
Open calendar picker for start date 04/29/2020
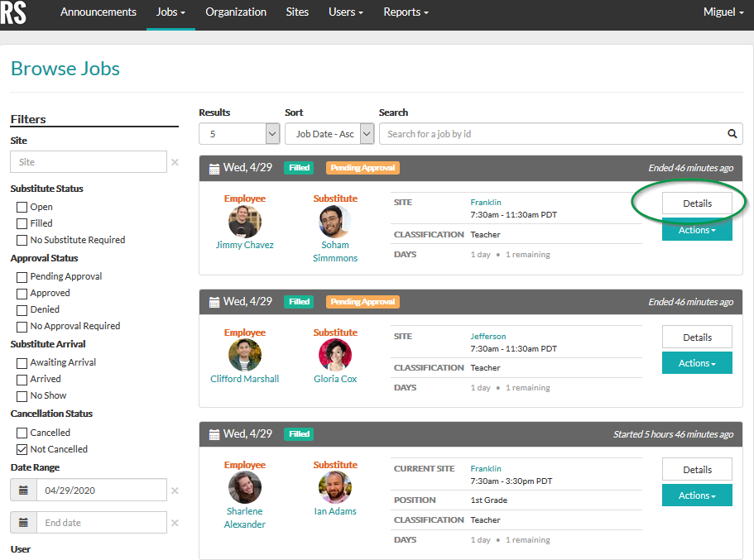[23, 491]
